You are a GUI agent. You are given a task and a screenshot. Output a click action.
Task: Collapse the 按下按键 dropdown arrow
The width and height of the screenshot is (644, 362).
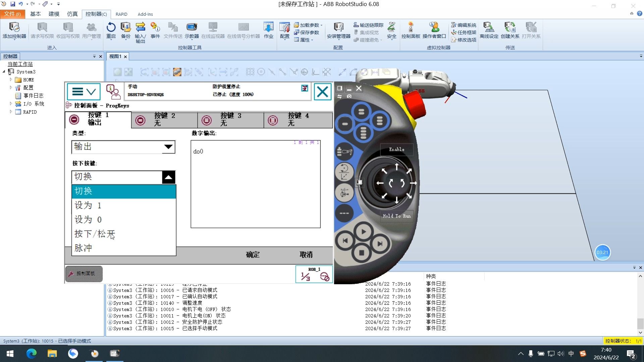tap(168, 177)
